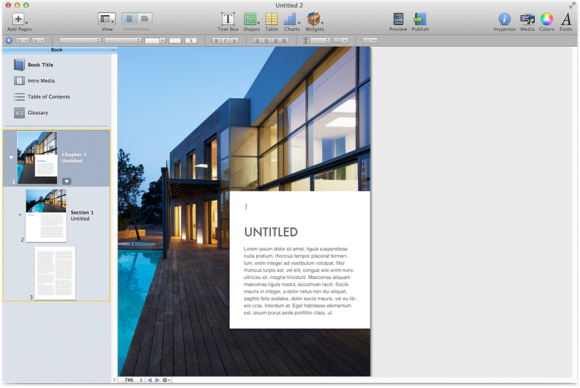Toggle bold in the format bar
This screenshot has width=580, height=388.
point(217,40)
